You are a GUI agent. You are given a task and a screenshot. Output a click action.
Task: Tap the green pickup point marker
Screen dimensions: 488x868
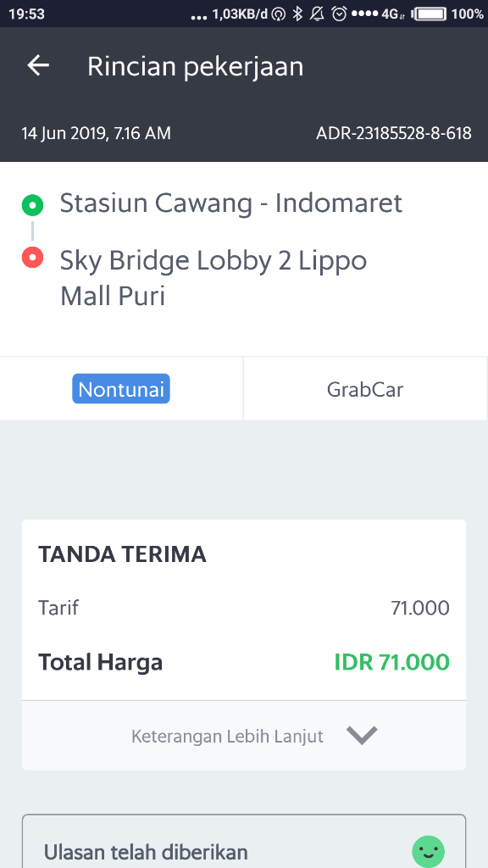tap(32, 204)
